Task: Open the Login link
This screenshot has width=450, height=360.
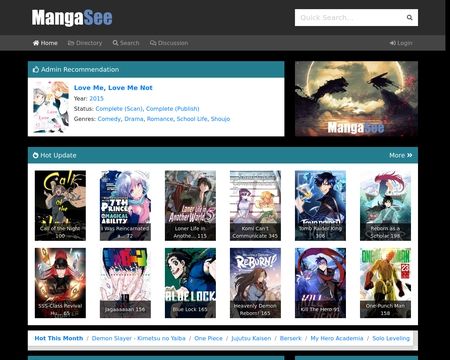Action: pyautogui.click(x=401, y=43)
